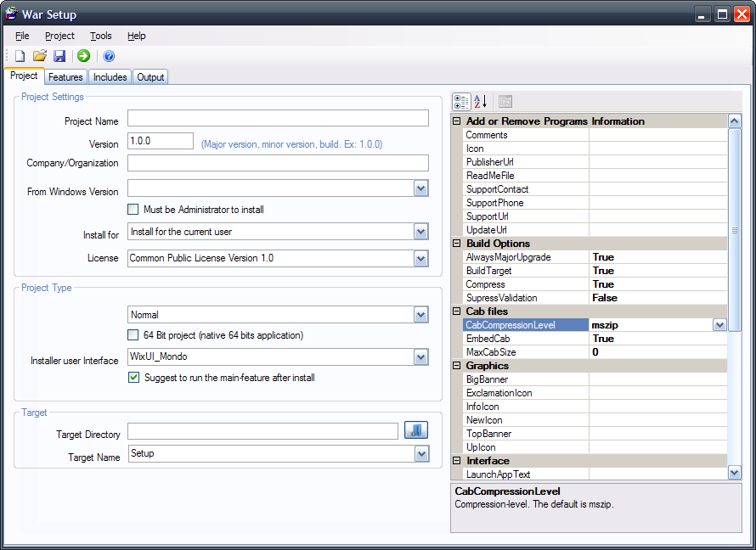Open From Windows Version dropdown
The image size is (756, 550).
pyautogui.click(x=421, y=188)
